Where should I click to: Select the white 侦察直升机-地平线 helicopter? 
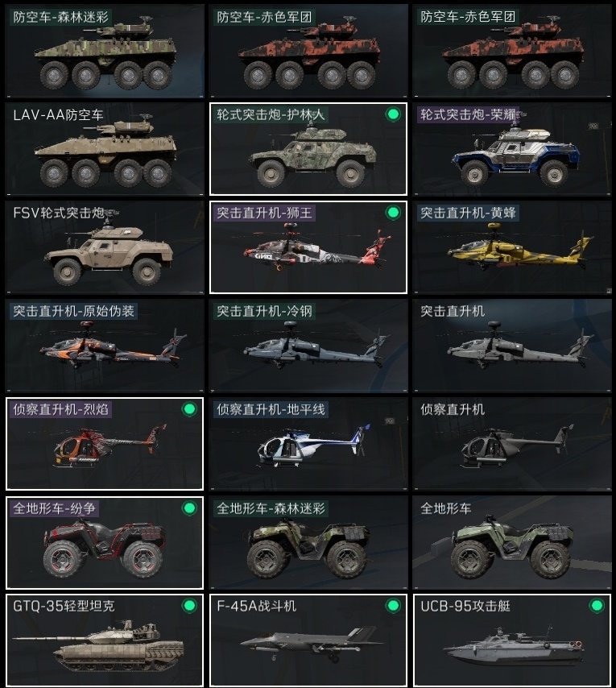(x=308, y=444)
